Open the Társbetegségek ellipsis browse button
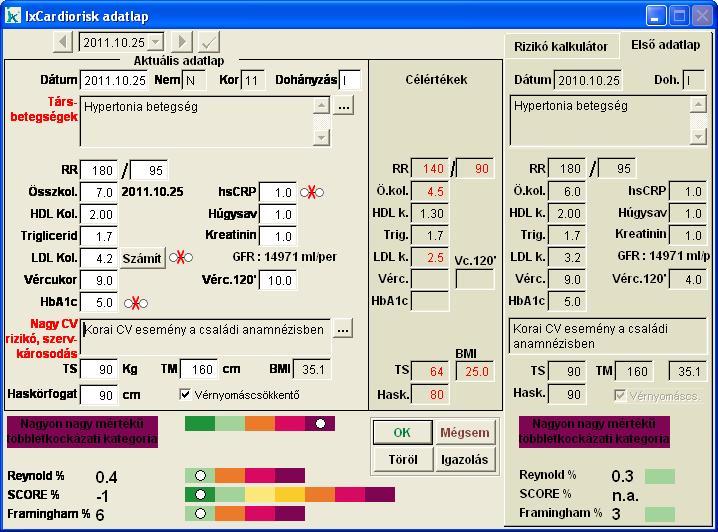This screenshot has height=532, width=718. click(343, 105)
